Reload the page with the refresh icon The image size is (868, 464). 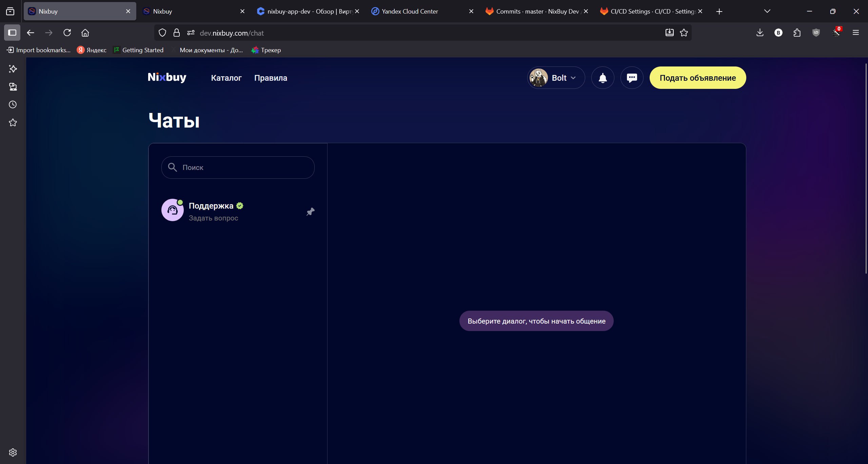[x=67, y=33]
